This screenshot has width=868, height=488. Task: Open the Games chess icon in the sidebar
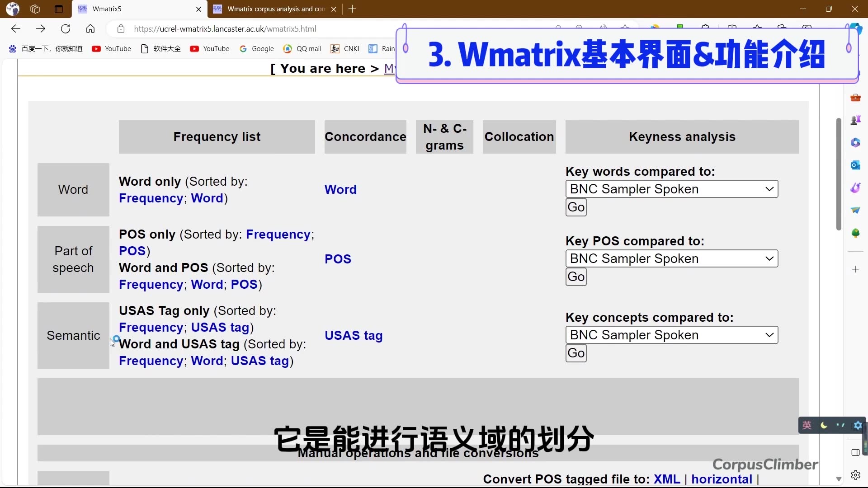tap(856, 120)
